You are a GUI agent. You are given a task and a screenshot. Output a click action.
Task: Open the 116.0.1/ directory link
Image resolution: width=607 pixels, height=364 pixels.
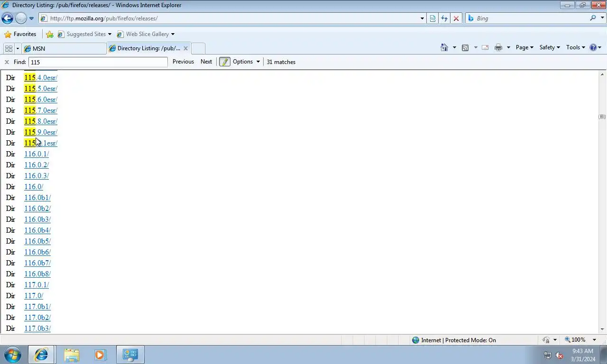pyautogui.click(x=37, y=154)
